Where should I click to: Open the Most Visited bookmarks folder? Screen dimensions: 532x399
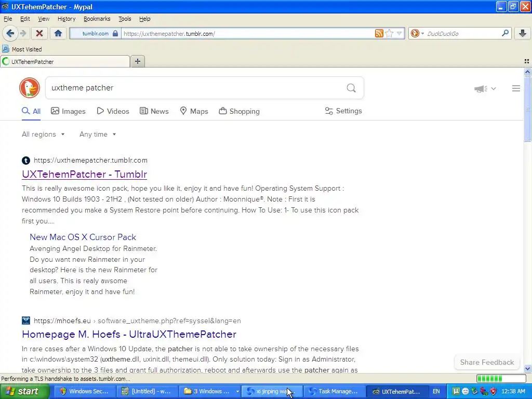(x=22, y=49)
